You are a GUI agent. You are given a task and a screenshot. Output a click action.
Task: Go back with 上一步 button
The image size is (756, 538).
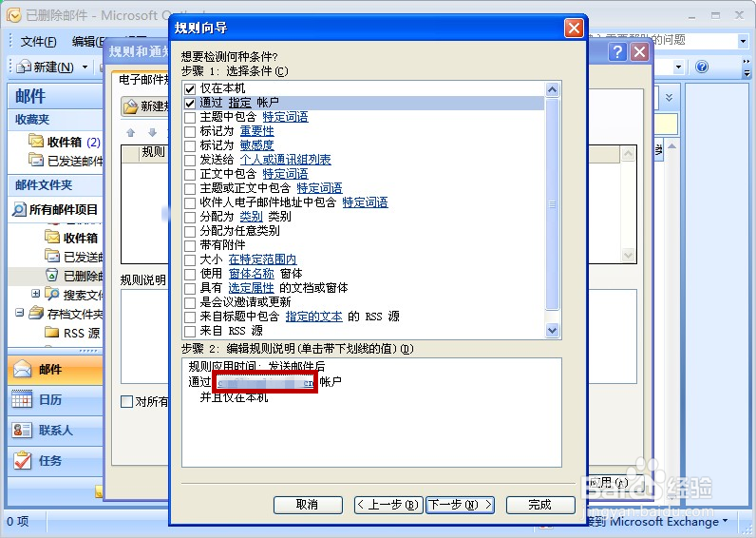click(388, 505)
